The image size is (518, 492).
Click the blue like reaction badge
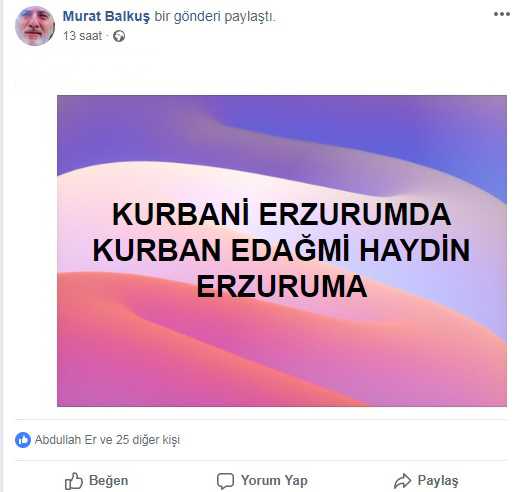point(23,440)
